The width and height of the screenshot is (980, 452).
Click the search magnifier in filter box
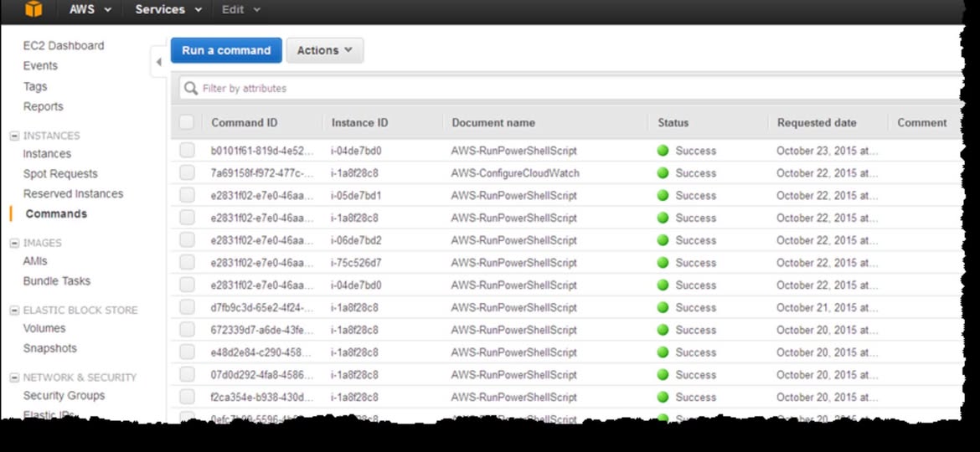pos(191,89)
